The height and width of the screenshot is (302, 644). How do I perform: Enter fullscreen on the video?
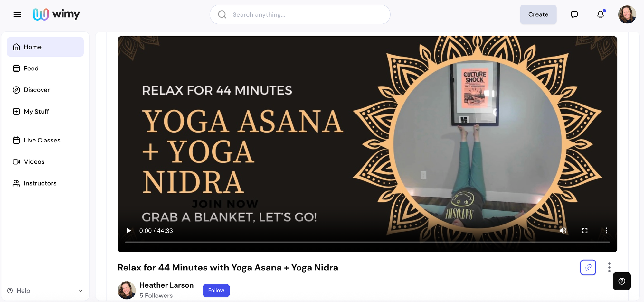[x=585, y=231]
